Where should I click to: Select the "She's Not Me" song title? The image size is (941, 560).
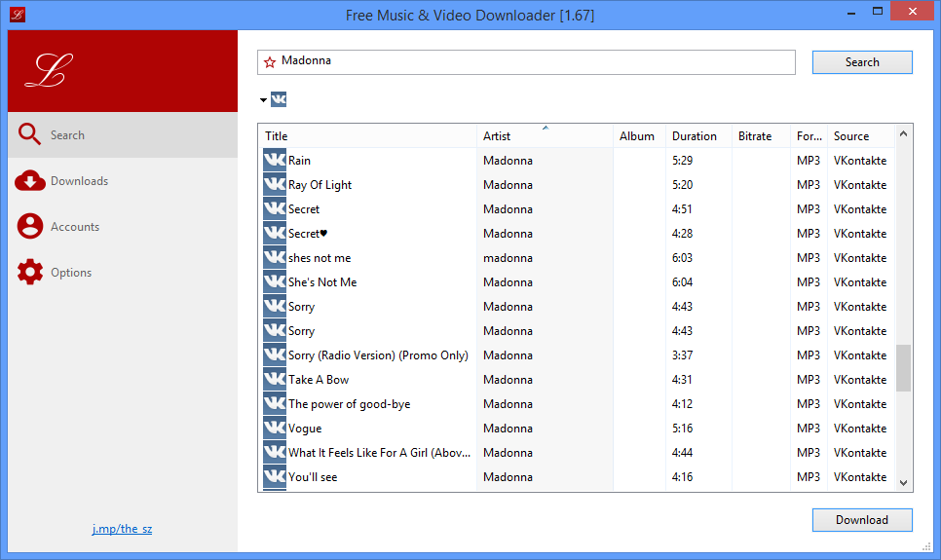click(x=322, y=282)
